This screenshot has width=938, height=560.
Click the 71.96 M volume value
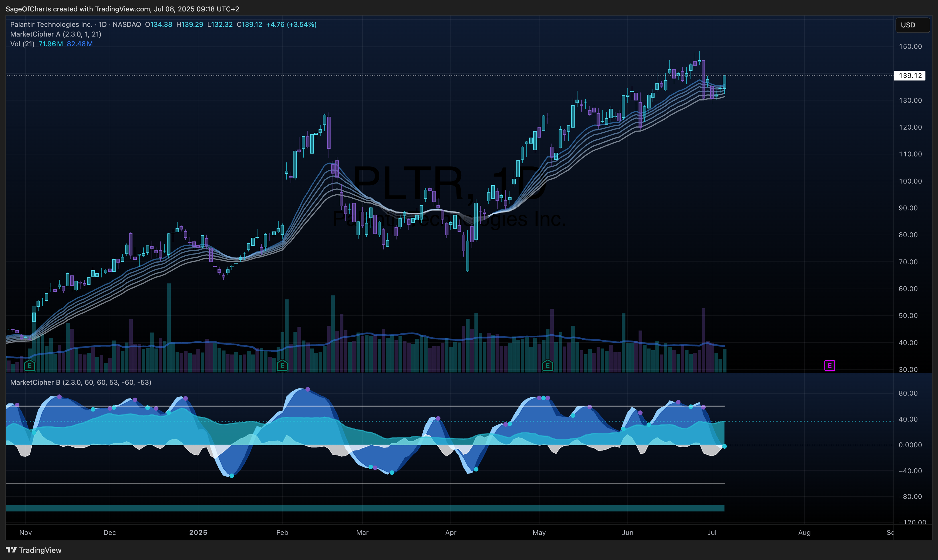[x=51, y=44]
